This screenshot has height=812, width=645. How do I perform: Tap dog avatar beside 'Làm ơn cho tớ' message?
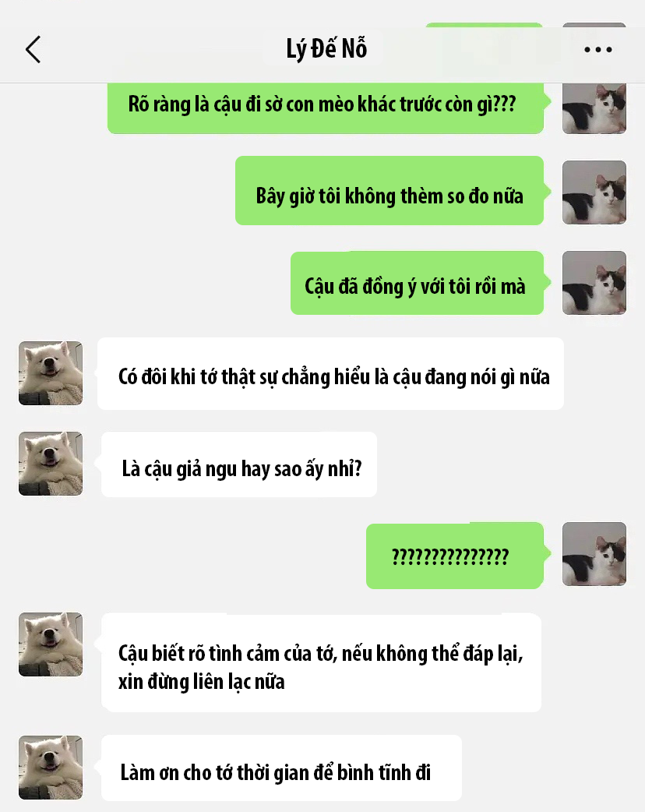51,768
